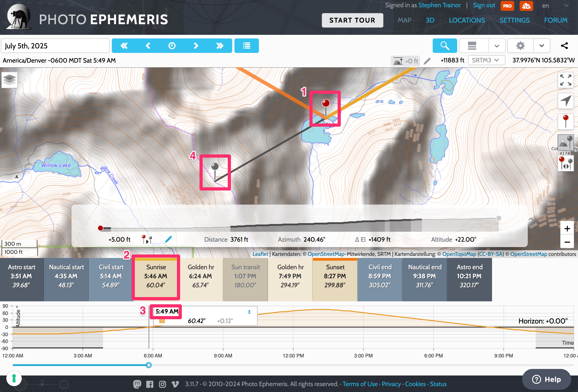Click the events list icon
578x392 pixels.
pos(246,46)
